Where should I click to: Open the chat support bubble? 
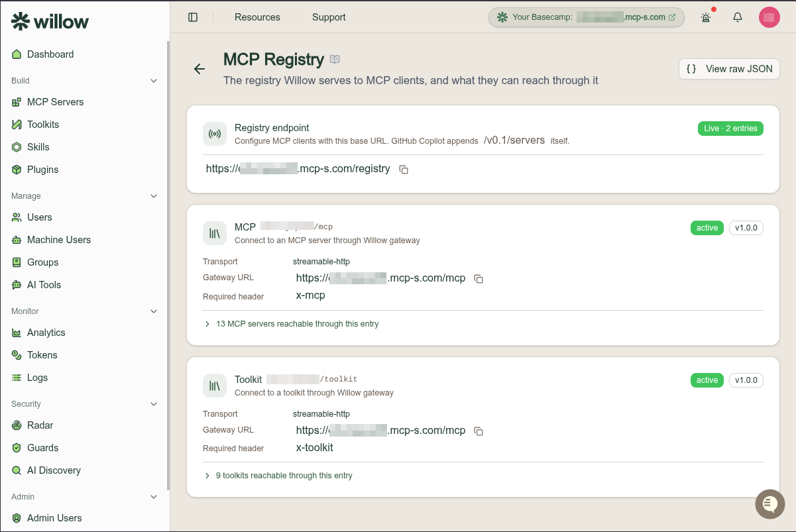(x=769, y=504)
